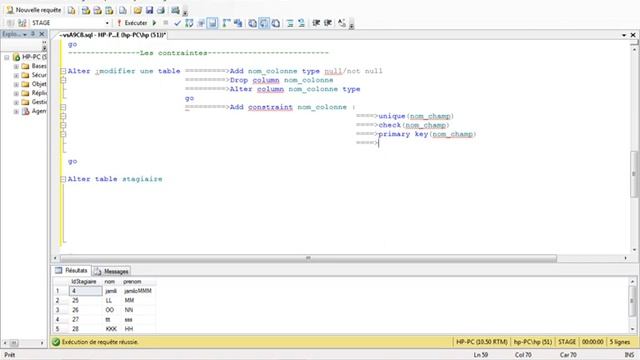Expand the Gestion folder
Image resolution: width=640 pixels, height=360 pixels.
(x=16, y=102)
